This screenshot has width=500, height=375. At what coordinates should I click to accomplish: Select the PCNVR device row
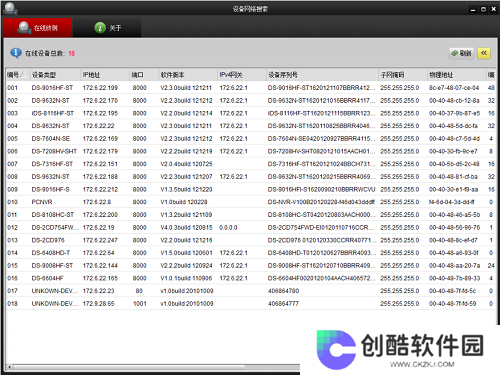point(250,202)
